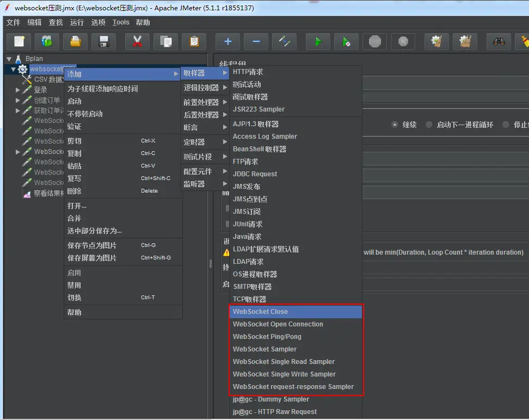529x420 pixels.
Task: Click 删除 in the context menu
Action: pos(123,192)
